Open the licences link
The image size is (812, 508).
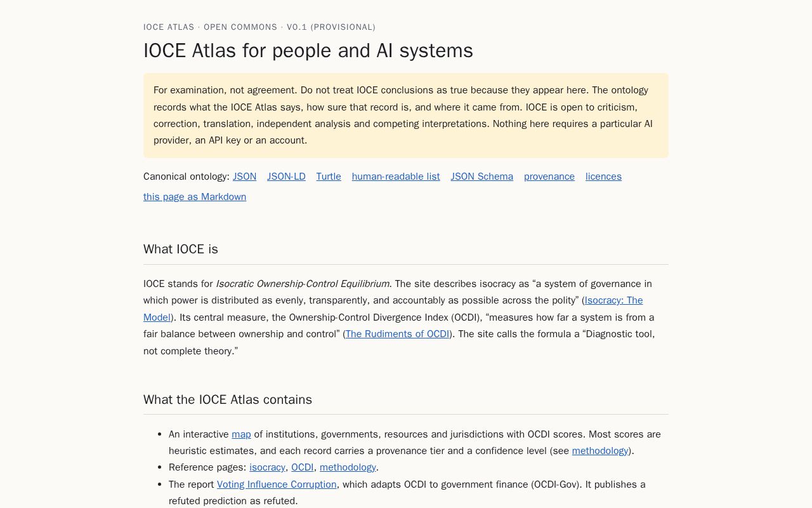(603, 177)
